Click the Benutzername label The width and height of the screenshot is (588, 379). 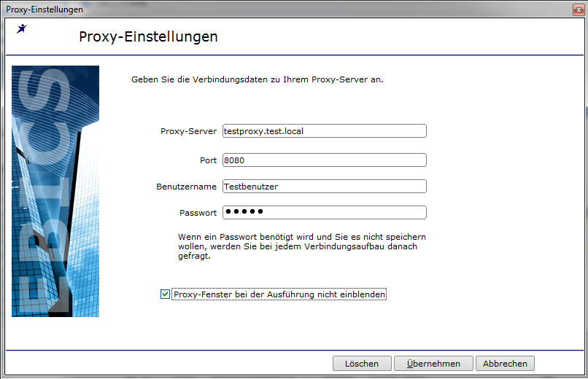[186, 187]
